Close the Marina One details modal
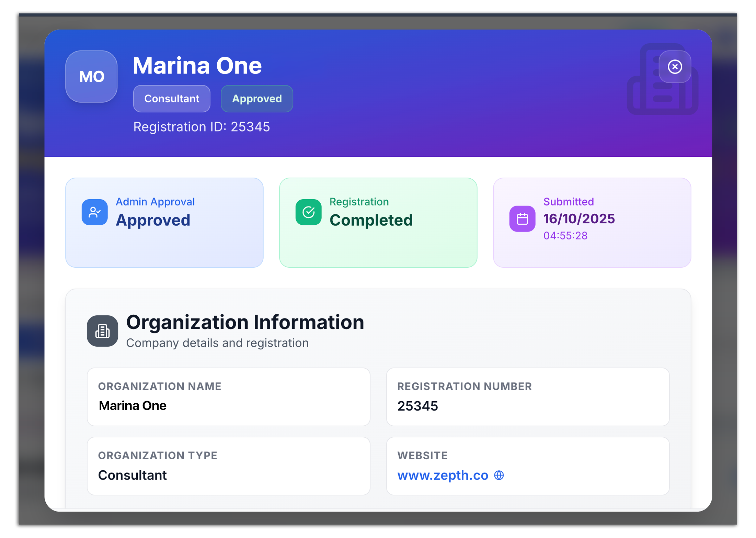The height and width of the screenshot is (538, 756). click(674, 67)
